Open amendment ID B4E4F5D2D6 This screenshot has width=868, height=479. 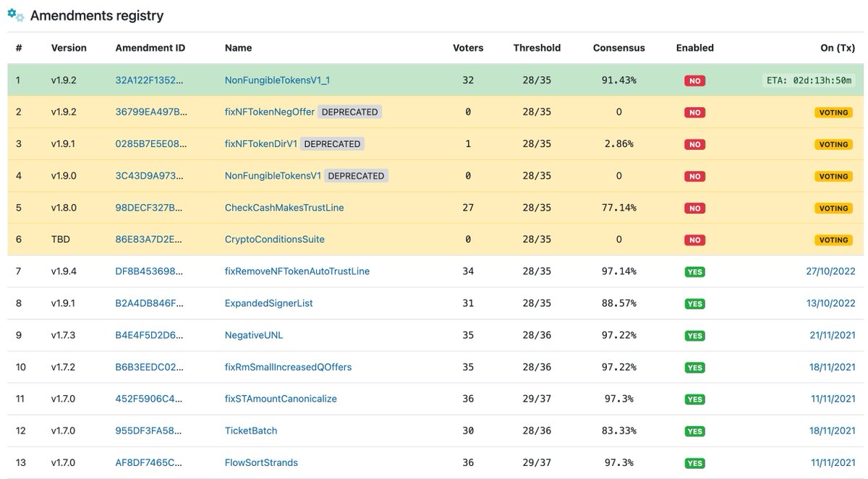point(150,335)
